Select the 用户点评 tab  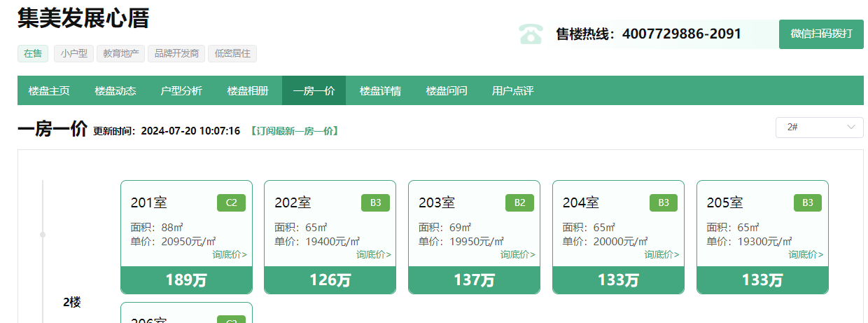pos(512,91)
